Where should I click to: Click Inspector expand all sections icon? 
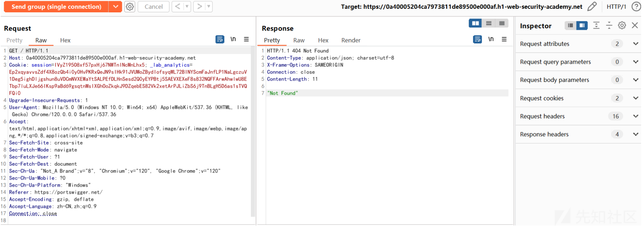(596, 25)
